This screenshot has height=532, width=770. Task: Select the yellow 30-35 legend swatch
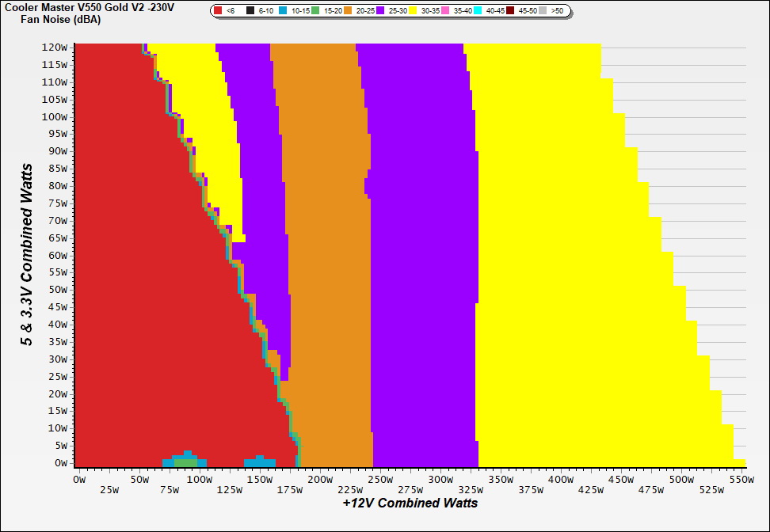pos(413,11)
